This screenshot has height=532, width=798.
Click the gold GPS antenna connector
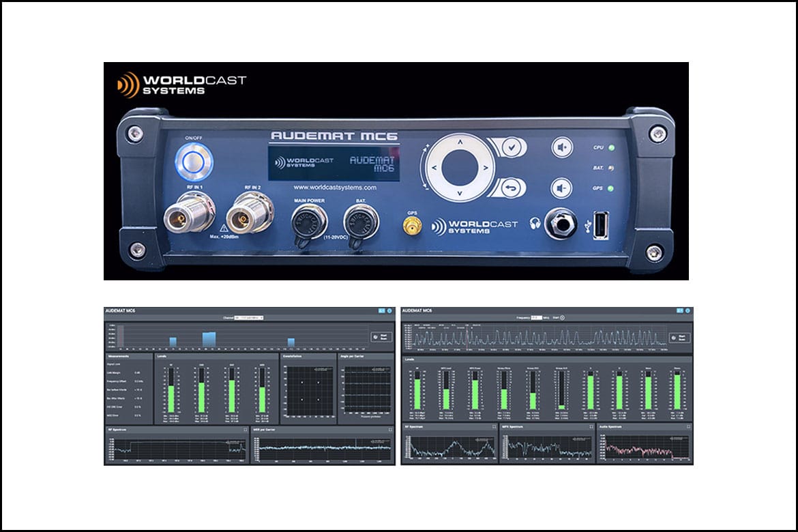point(412,226)
